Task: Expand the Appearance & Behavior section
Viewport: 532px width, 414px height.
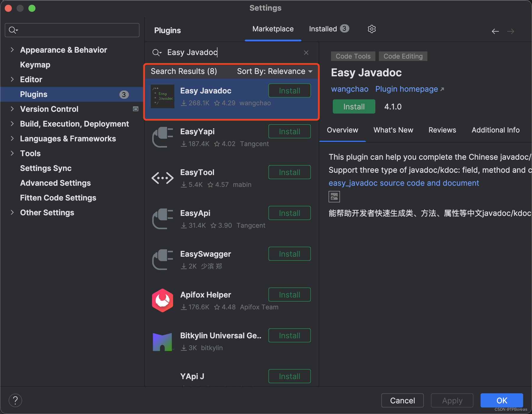Action: pyautogui.click(x=12, y=50)
